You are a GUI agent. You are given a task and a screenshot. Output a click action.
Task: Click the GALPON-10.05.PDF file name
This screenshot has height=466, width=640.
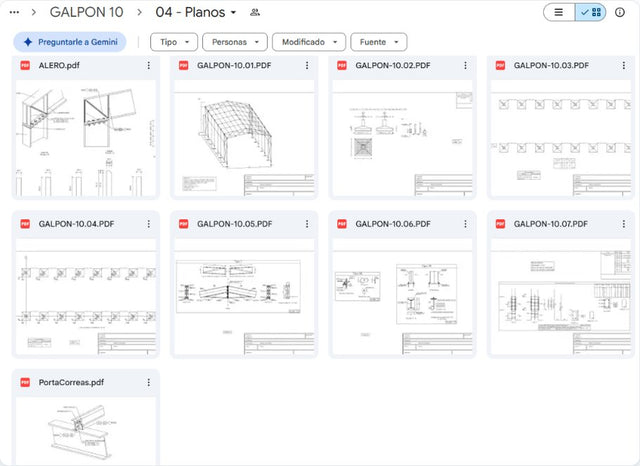[234, 224]
